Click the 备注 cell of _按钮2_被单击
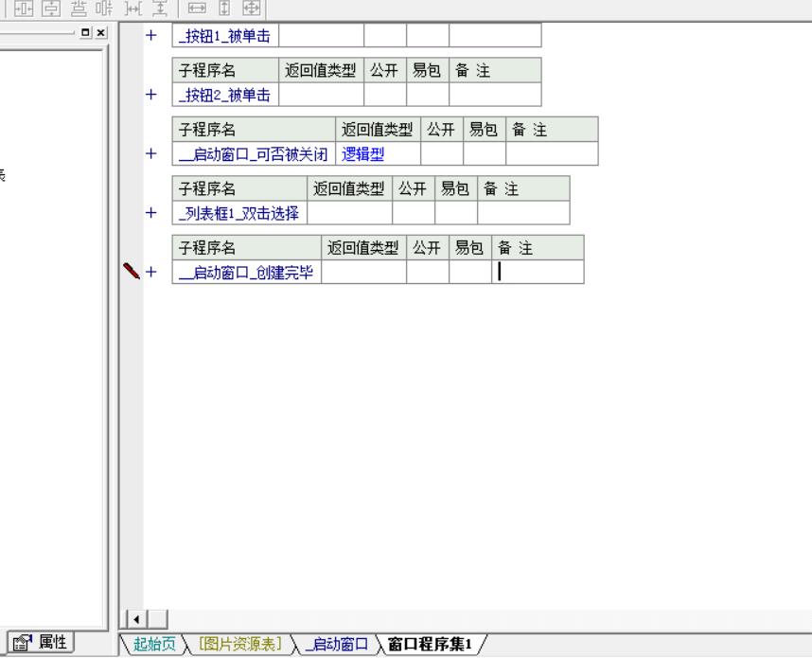 point(496,95)
